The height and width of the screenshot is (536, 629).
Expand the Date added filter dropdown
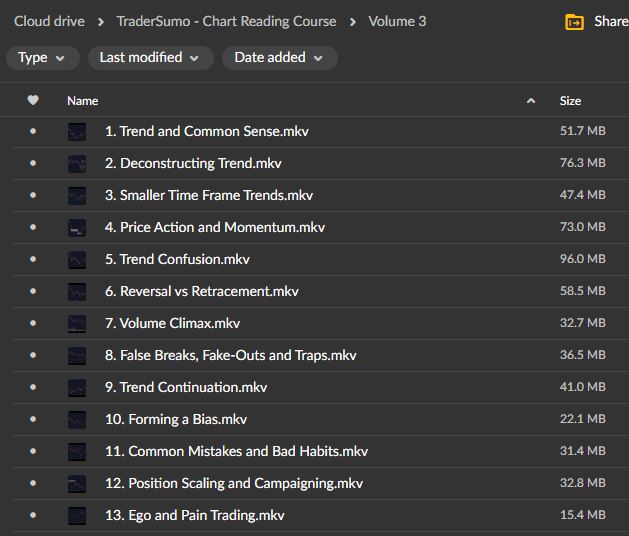tap(279, 58)
